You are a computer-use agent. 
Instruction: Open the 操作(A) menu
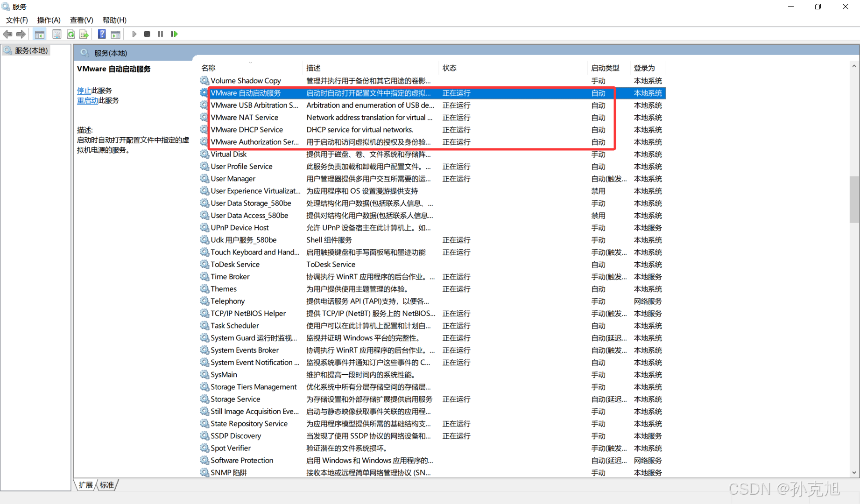(49, 20)
